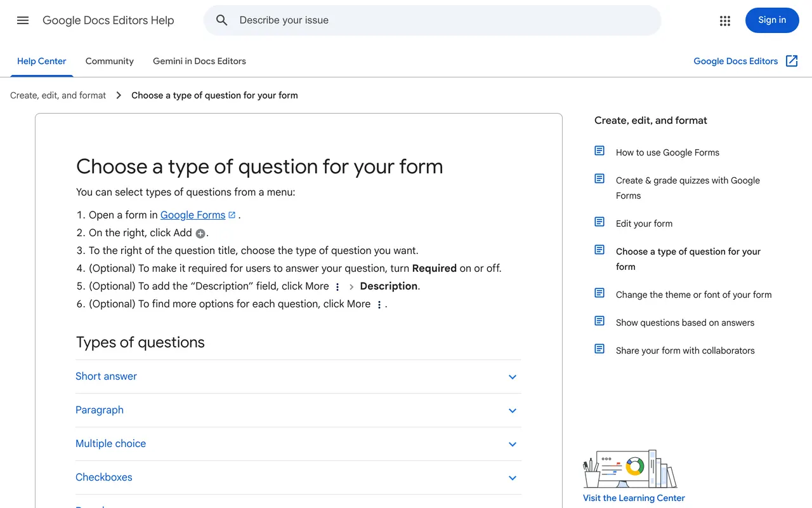Click the search magnifier icon
Image resolution: width=812 pixels, height=508 pixels.
pyautogui.click(x=221, y=20)
